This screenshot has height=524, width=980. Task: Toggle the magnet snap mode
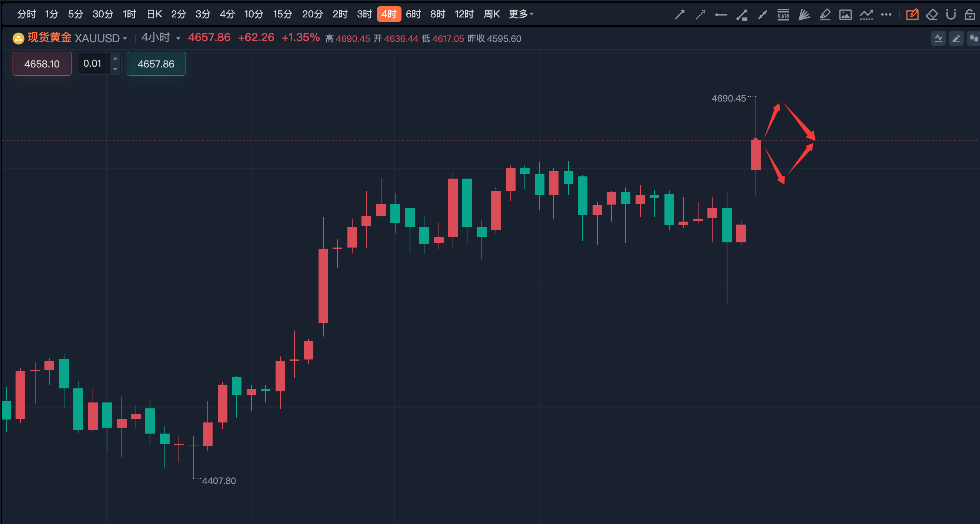click(951, 15)
